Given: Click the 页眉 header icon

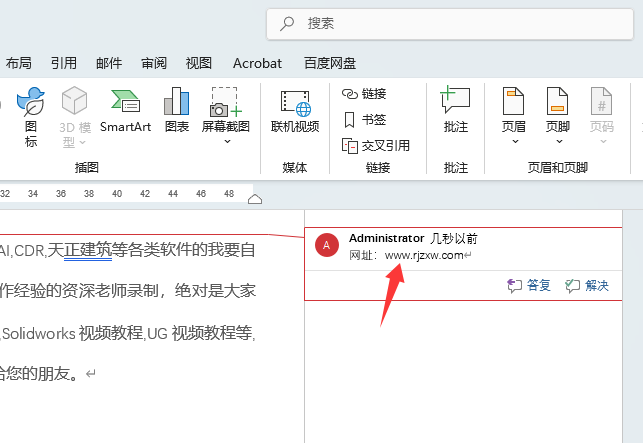Looking at the screenshot, I should coord(513,101).
